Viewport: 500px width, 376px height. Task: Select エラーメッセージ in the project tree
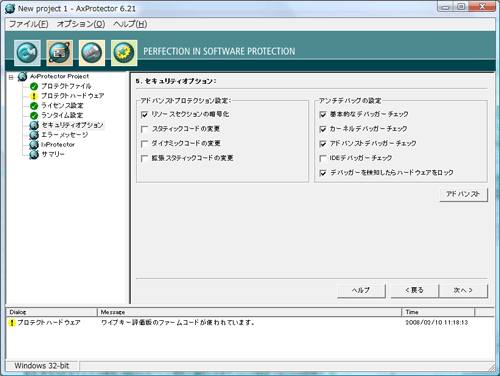point(65,135)
